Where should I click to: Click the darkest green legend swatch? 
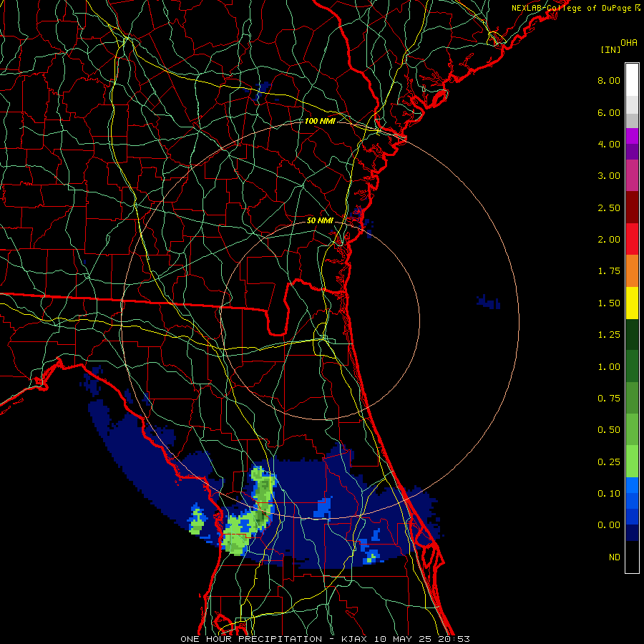tap(632, 335)
